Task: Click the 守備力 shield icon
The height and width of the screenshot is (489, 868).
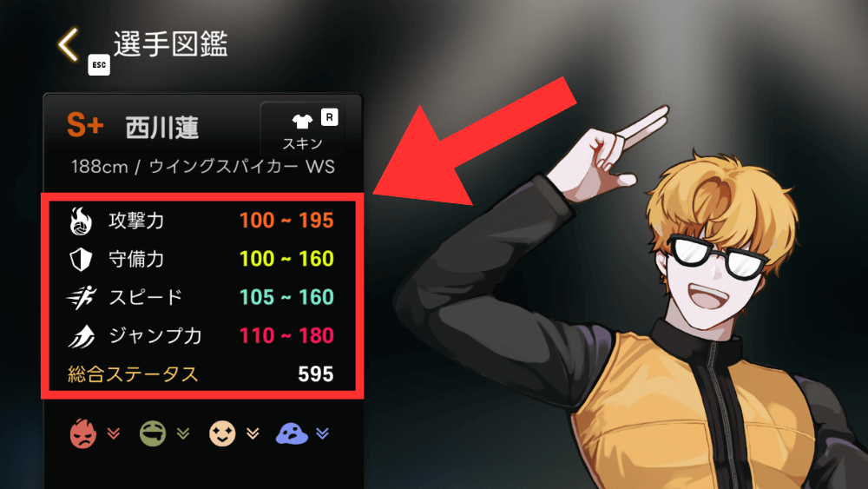Action: [81, 259]
